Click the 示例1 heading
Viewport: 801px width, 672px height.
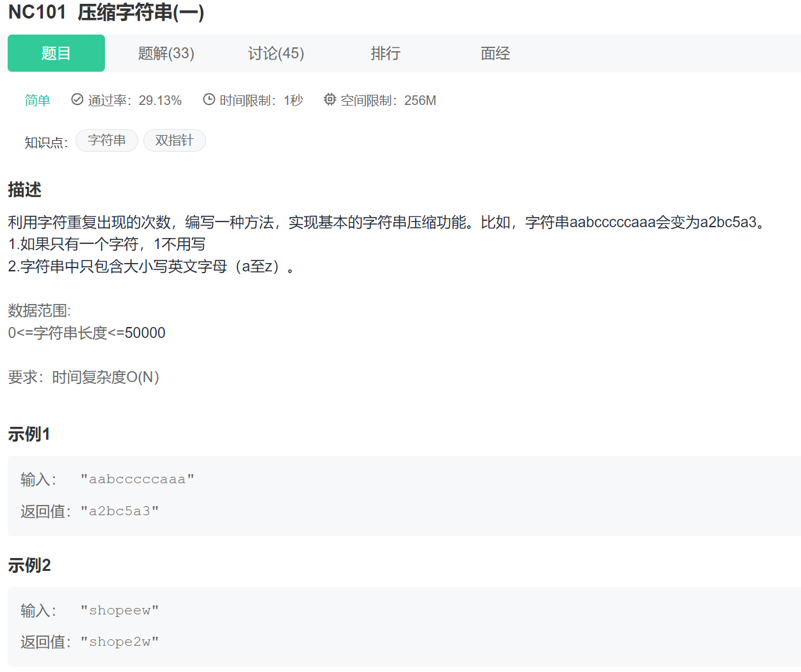click(x=29, y=434)
